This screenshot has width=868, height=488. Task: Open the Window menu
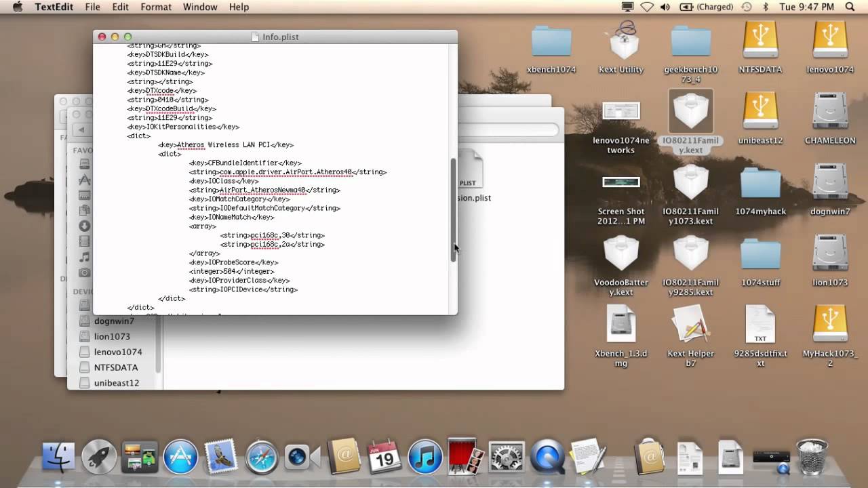pos(200,7)
